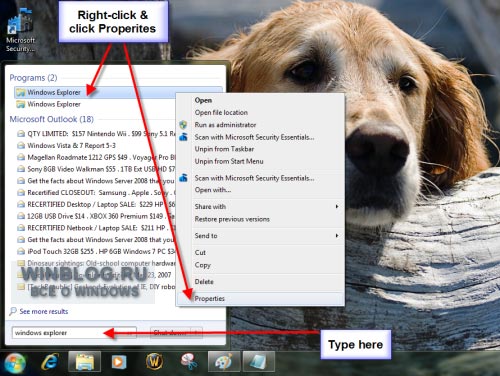Open the RECERTIFIED Desktop / Laptop SALE email
Screen dimensions: 500x376
pos(101,204)
